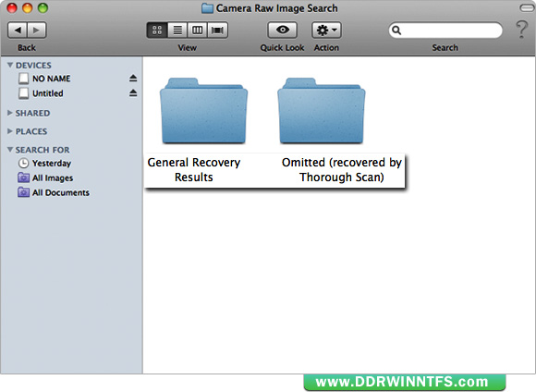The width and height of the screenshot is (536, 392).
Task: Click the 'Omitted (recovered by Thorough Scan)' label
Action: point(342,170)
